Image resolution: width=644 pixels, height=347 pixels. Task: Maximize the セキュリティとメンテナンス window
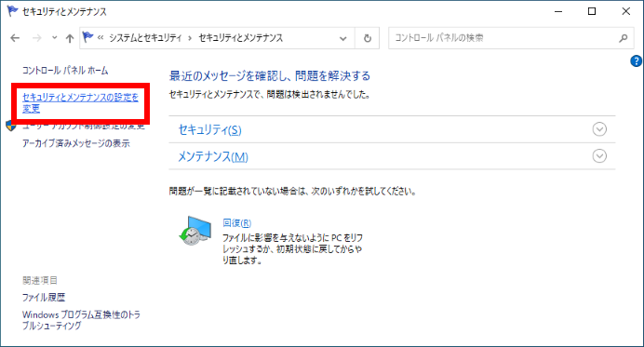tap(592, 11)
